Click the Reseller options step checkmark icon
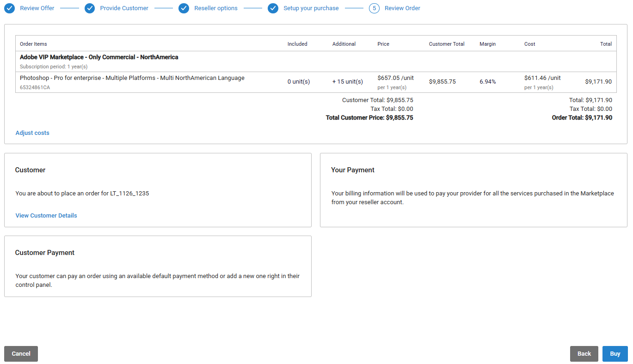The width and height of the screenshot is (633, 364). (x=184, y=8)
